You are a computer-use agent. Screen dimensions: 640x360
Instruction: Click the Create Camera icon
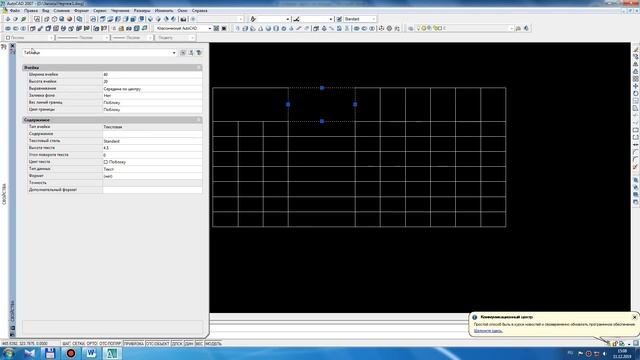pos(183,19)
